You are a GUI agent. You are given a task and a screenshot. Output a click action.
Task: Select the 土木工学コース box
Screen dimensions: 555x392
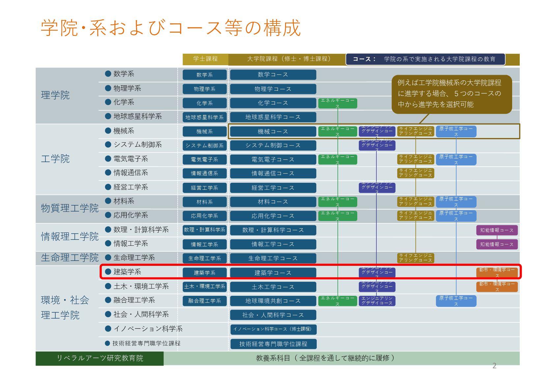[x=273, y=287]
